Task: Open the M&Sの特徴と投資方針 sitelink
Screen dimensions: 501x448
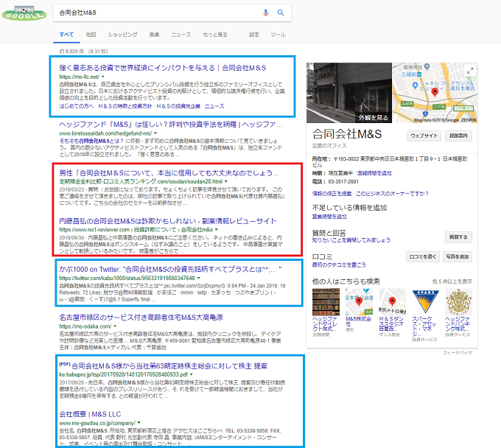Action: pos(125,106)
